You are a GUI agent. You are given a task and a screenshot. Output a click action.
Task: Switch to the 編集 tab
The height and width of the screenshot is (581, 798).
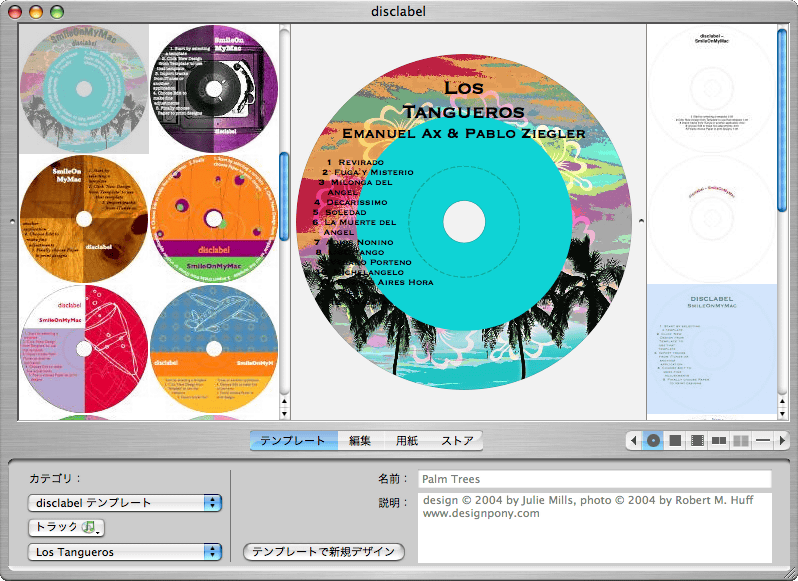(360, 440)
